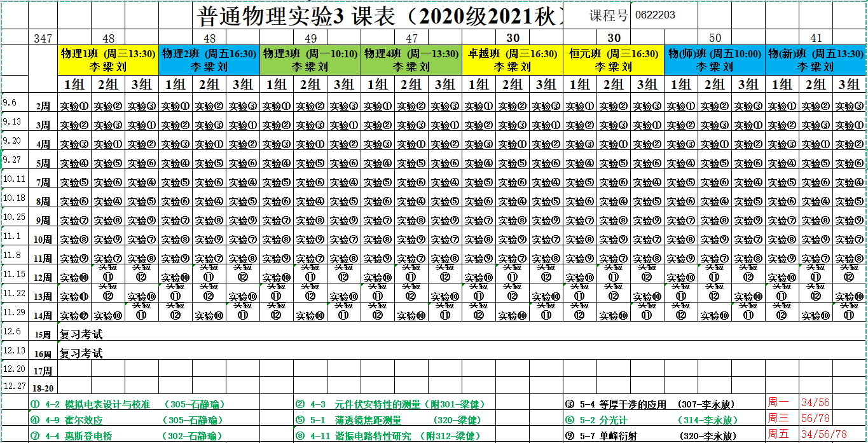Select the 18-20 week label cell

[x=43, y=388]
